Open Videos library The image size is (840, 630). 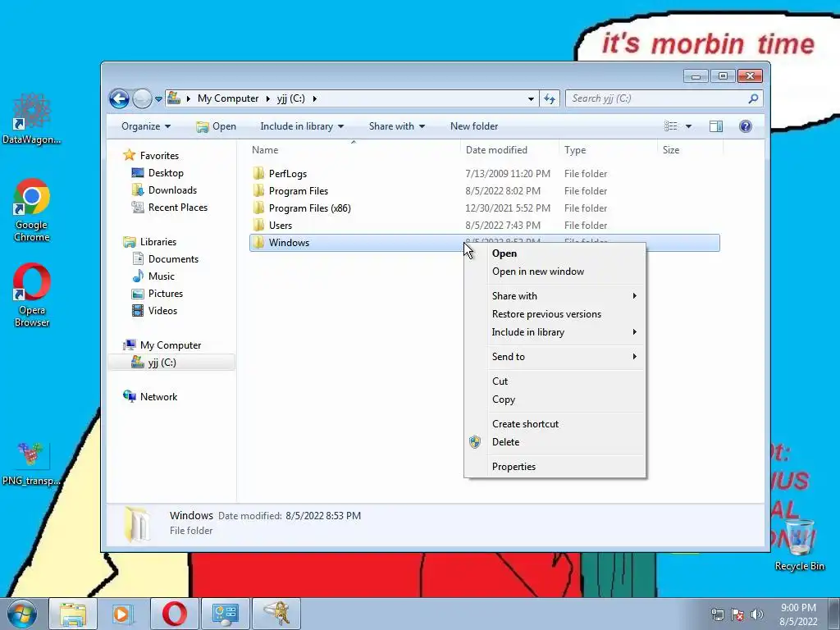(x=162, y=311)
